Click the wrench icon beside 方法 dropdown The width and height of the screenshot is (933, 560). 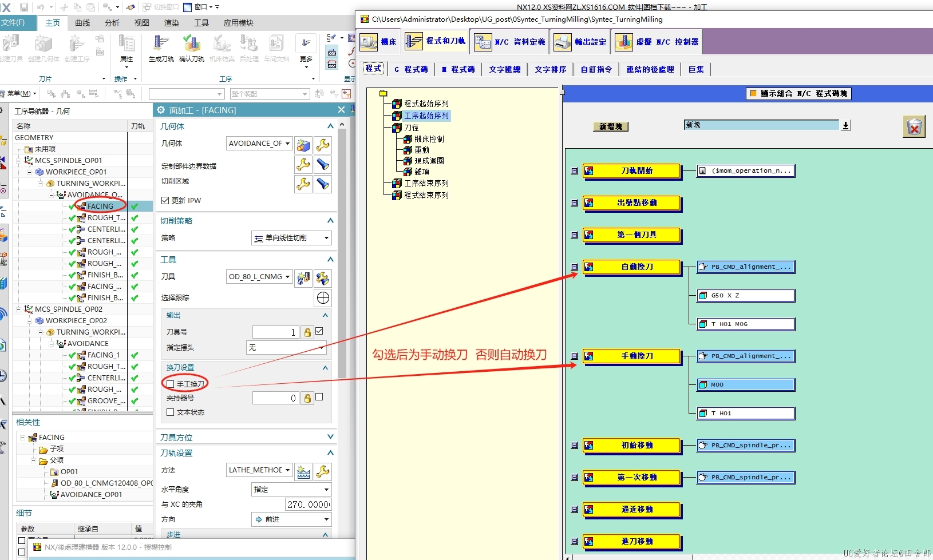point(323,471)
